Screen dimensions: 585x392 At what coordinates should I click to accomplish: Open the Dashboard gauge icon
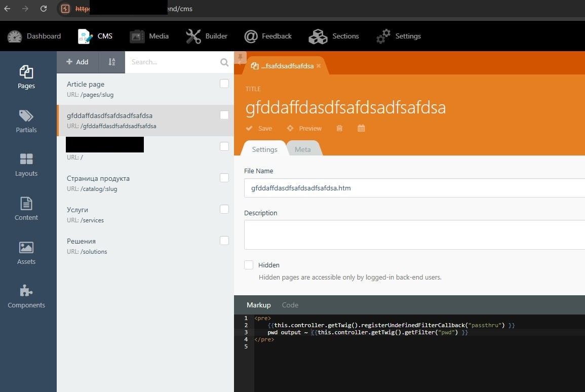click(15, 36)
